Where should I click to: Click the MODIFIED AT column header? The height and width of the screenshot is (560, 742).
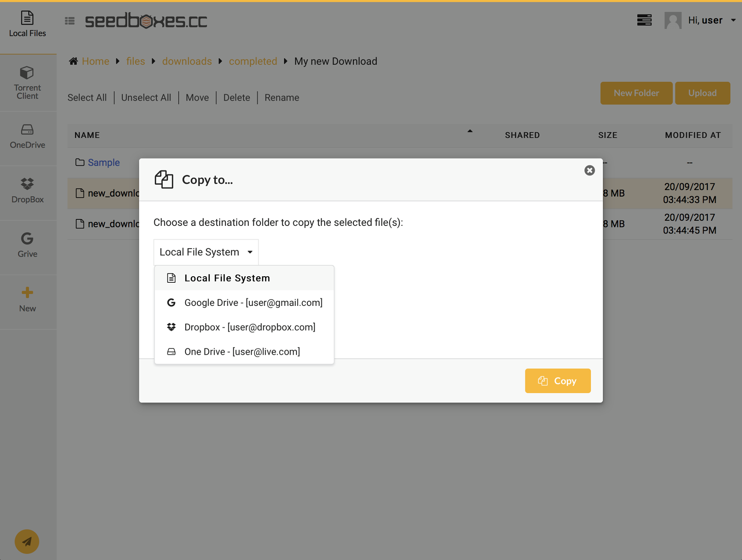[693, 135]
